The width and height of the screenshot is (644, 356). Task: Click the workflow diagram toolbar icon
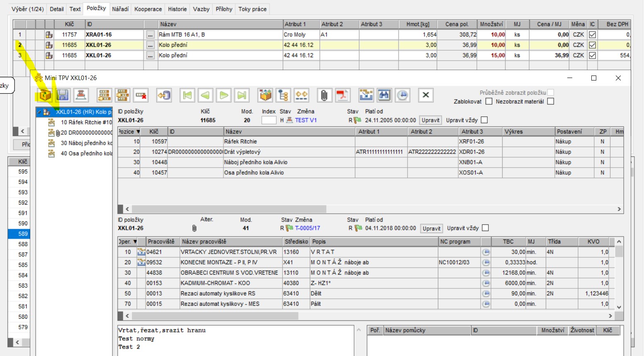pyautogui.click(x=366, y=95)
